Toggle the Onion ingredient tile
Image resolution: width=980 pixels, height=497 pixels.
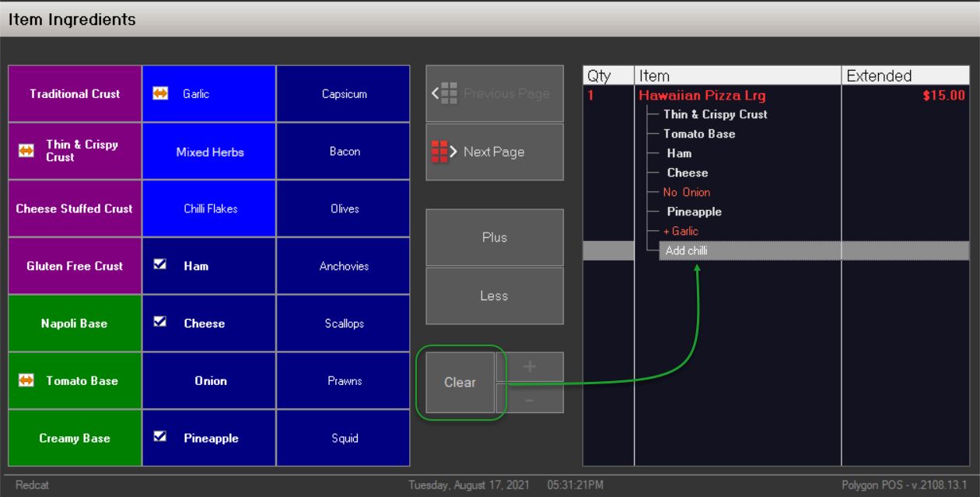tap(209, 381)
